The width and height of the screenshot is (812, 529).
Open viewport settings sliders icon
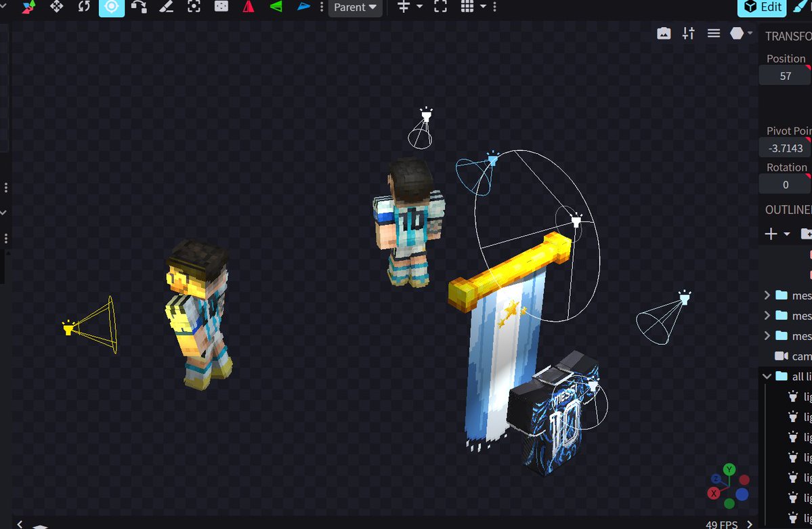[x=688, y=34]
